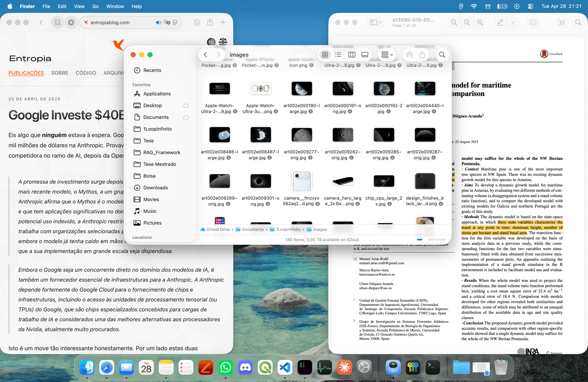This screenshot has height=382, width=588.
Task: Toggle icon view in Finder
Action: click(325, 55)
